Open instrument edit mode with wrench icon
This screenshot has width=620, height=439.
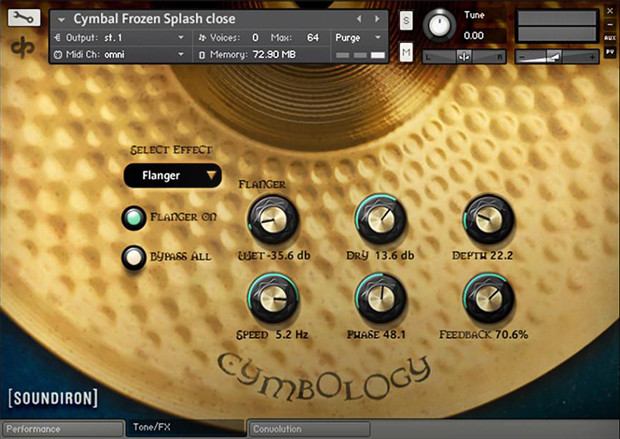point(24,17)
